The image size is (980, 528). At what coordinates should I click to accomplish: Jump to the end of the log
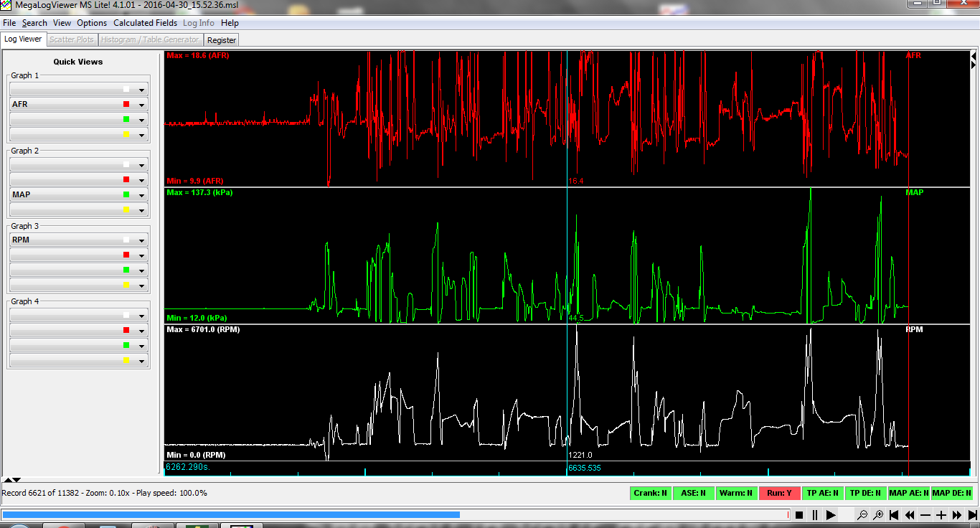click(x=972, y=515)
